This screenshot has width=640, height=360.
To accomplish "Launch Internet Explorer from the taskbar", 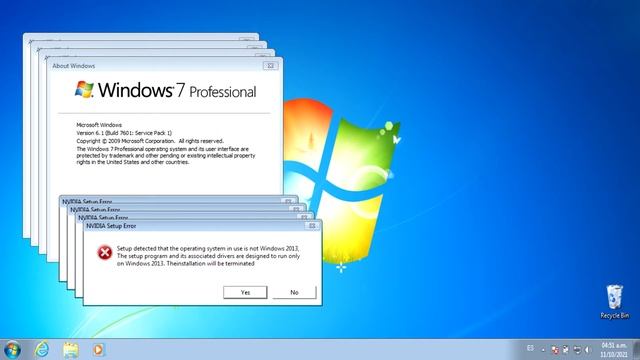I will [x=42, y=350].
